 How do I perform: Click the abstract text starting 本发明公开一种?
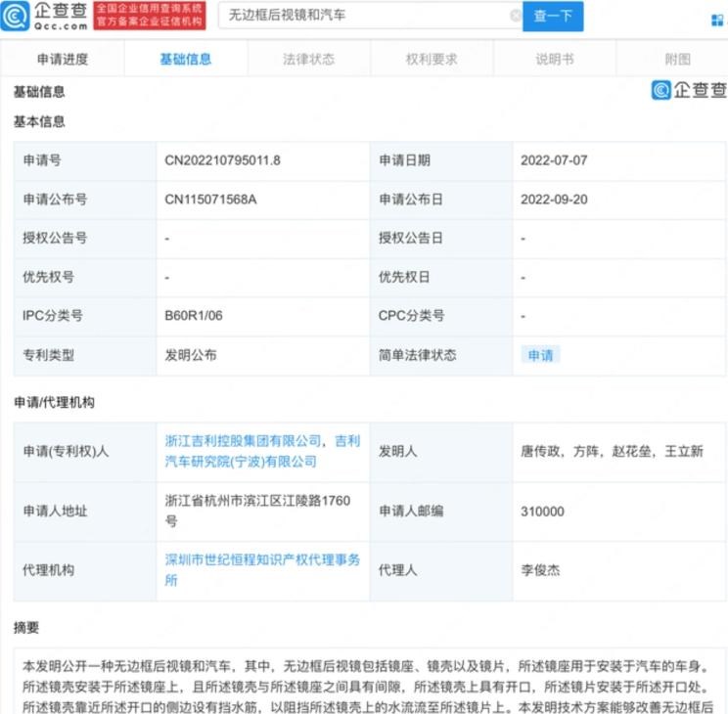368,687
